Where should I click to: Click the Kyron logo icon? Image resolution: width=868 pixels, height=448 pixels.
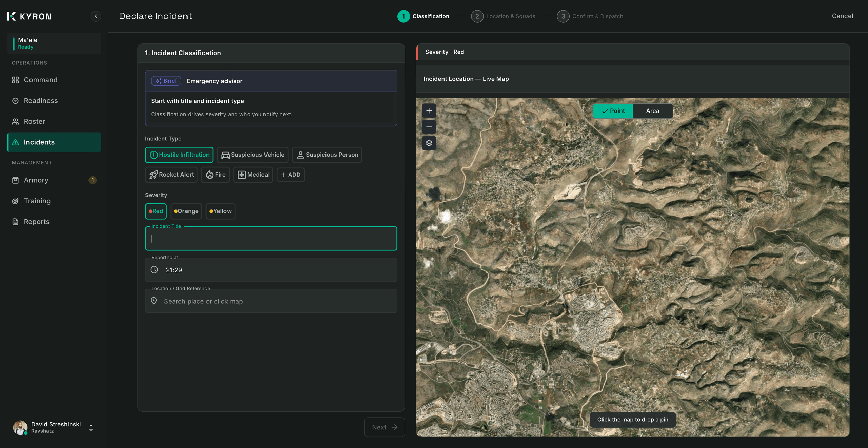tap(12, 16)
